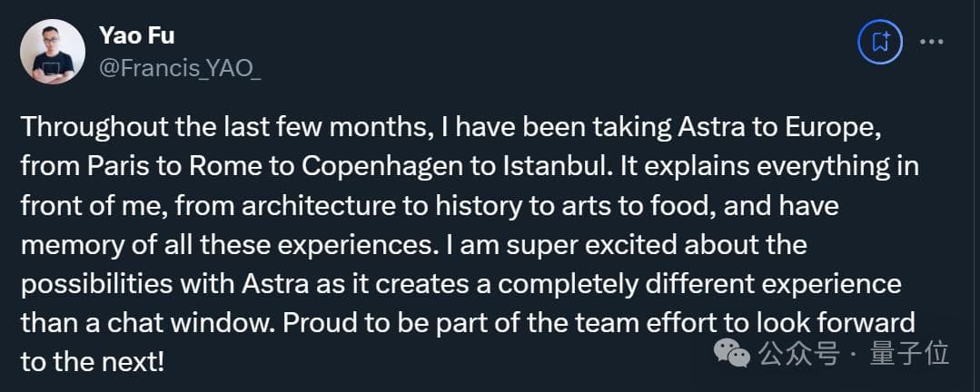This screenshot has height=392, width=980.
Task: Click the bookmark-plus icon button
Action: [879, 42]
